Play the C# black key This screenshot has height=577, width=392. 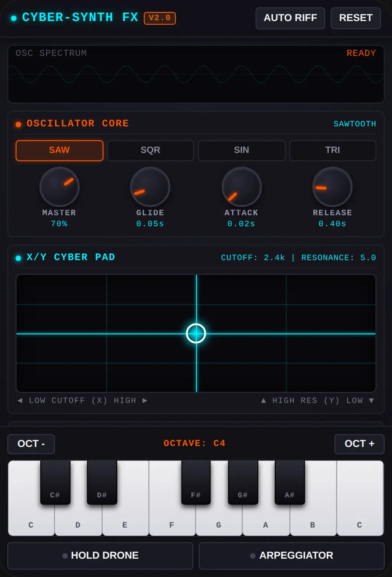tap(55, 483)
